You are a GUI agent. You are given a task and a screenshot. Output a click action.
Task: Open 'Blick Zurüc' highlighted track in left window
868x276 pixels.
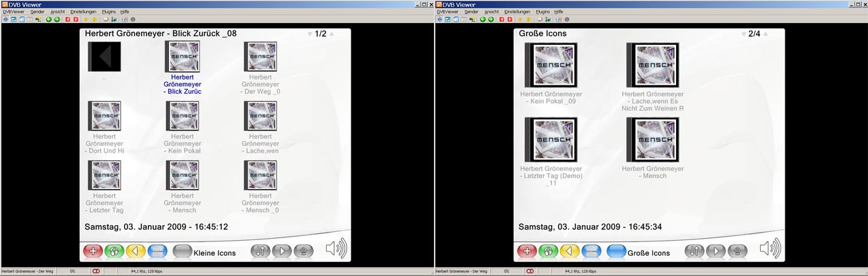pos(182,58)
